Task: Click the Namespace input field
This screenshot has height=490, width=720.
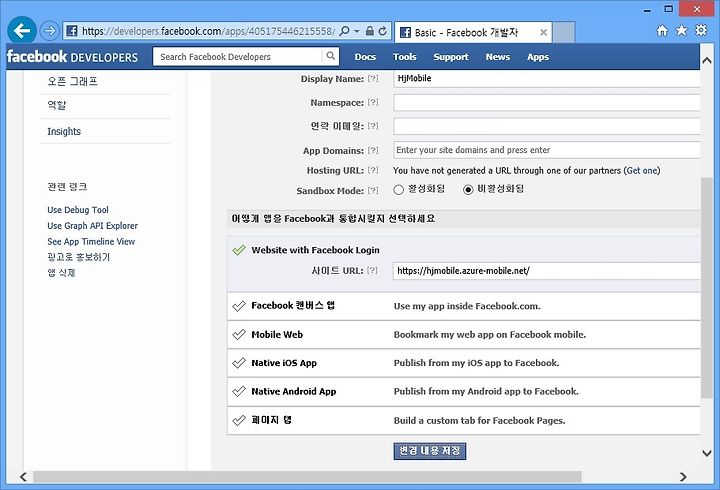Action: (546, 102)
